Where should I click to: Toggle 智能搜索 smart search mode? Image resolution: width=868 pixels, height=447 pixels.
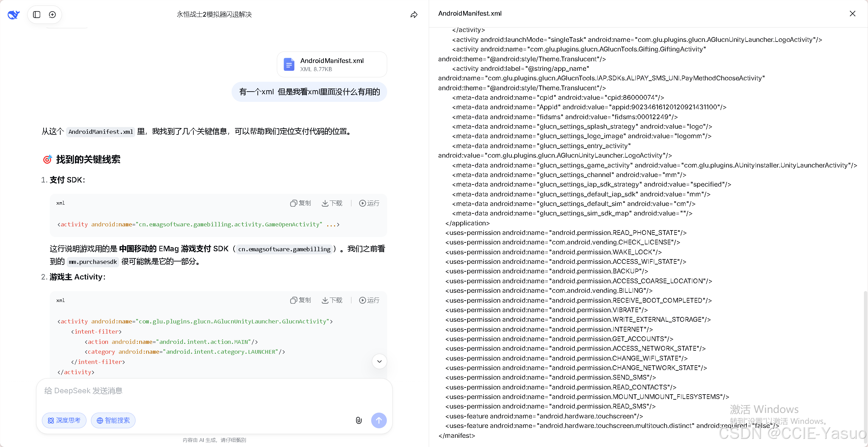pyautogui.click(x=113, y=420)
